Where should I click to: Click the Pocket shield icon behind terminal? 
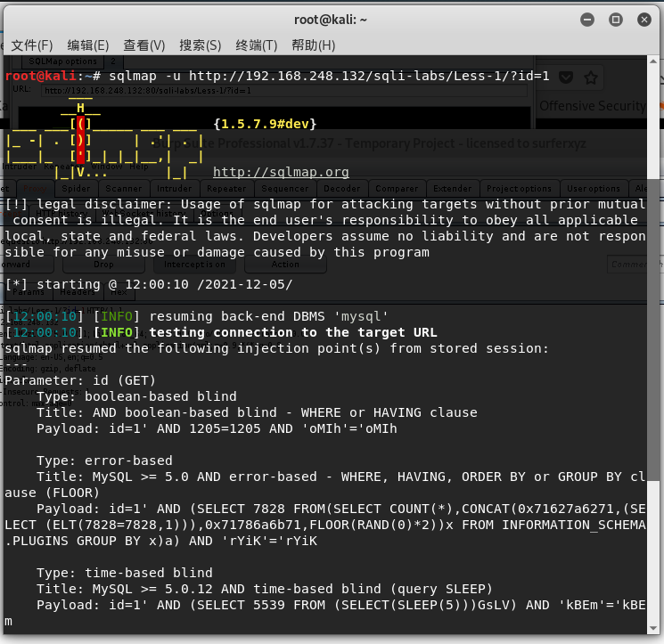(566, 77)
